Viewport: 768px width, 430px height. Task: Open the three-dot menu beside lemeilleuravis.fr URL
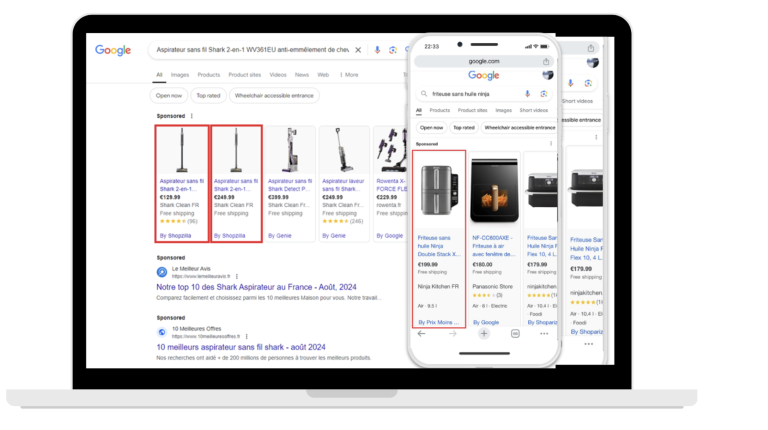[x=237, y=276]
